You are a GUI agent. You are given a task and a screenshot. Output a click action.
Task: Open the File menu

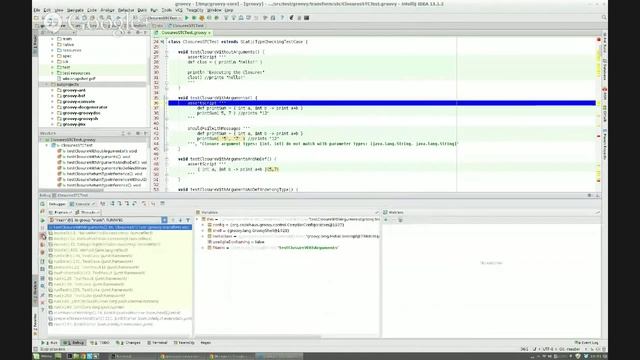(37, 10)
